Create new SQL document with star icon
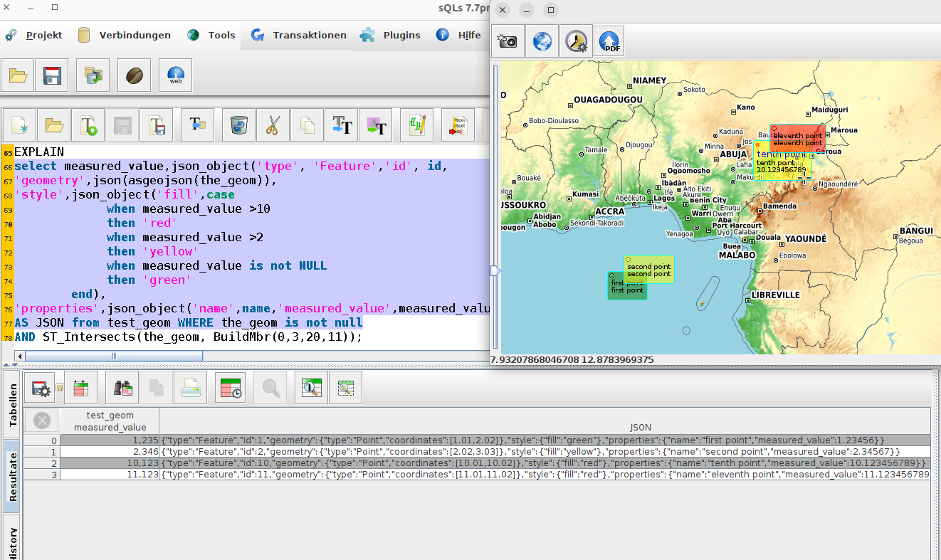The width and height of the screenshot is (941, 560). 20,126
